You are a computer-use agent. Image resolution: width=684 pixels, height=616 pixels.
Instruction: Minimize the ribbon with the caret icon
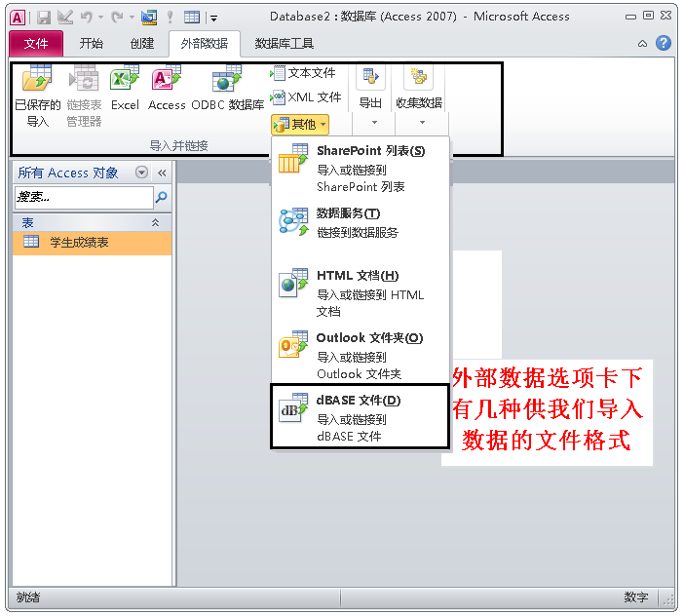click(x=642, y=44)
